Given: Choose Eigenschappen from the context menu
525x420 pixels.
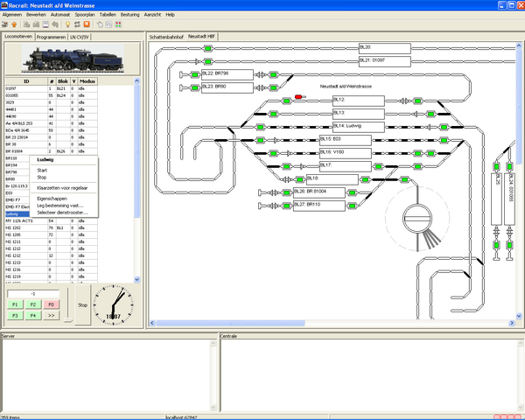Looking at the screenshot, I should click(49, 199).
